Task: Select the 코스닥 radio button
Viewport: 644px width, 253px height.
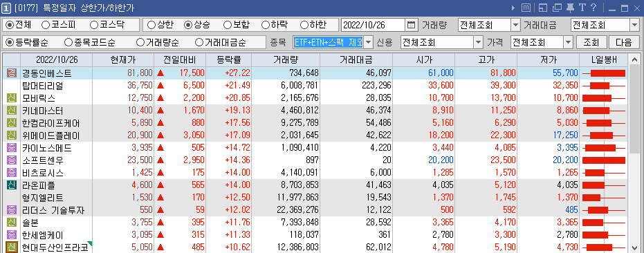Action: (x=93, y=25)
